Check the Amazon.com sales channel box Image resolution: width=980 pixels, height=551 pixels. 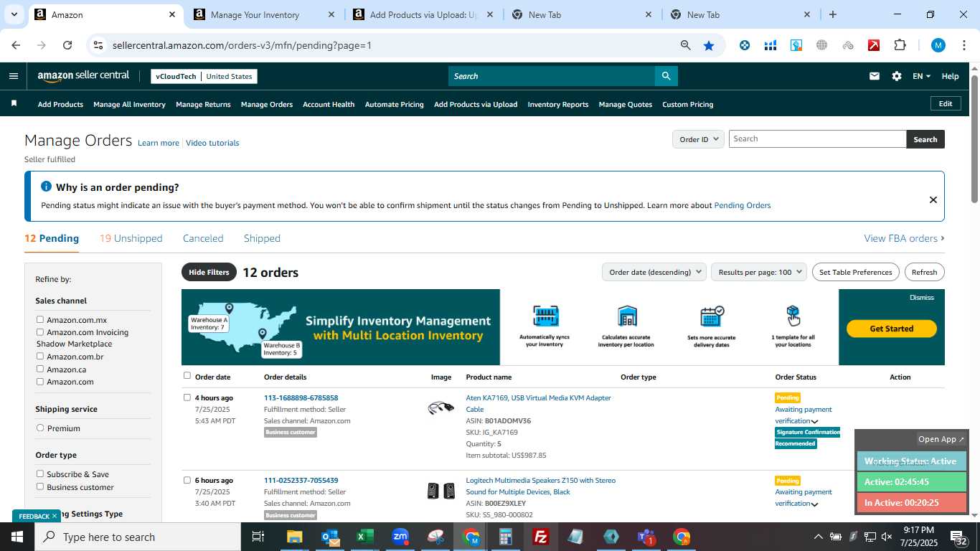click(x=40, y=382)
